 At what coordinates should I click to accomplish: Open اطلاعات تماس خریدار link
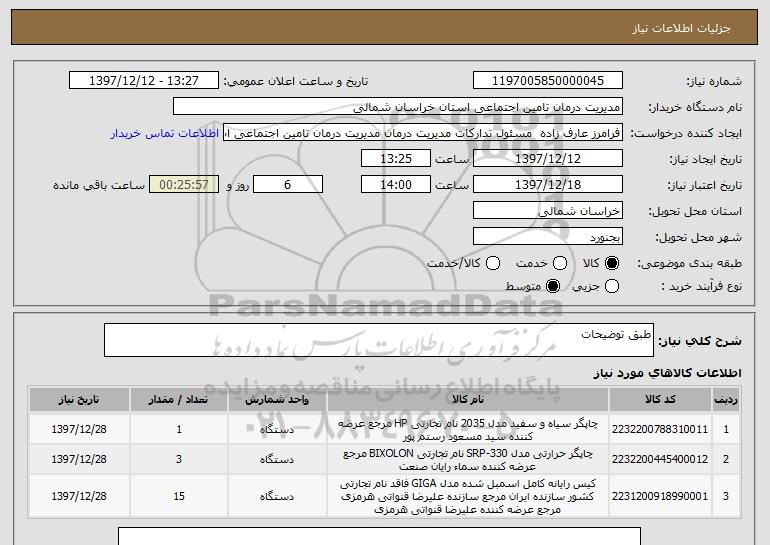point(165,133)
